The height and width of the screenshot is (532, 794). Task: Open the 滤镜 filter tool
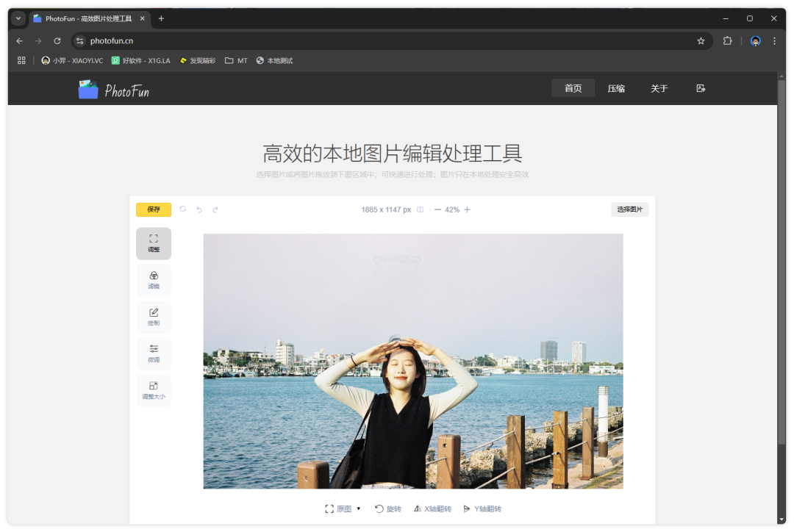click(x=154, y=280)
